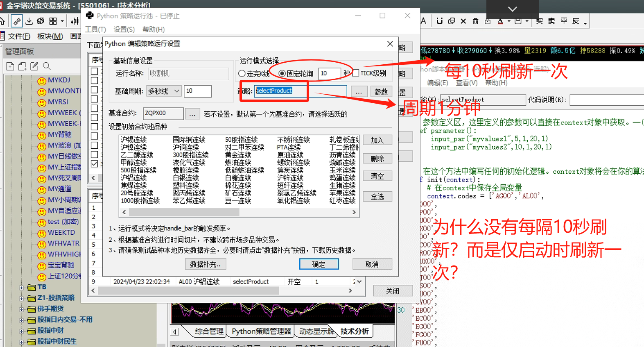
Task: Select the MYKDJ tree item
Action: 59,80
